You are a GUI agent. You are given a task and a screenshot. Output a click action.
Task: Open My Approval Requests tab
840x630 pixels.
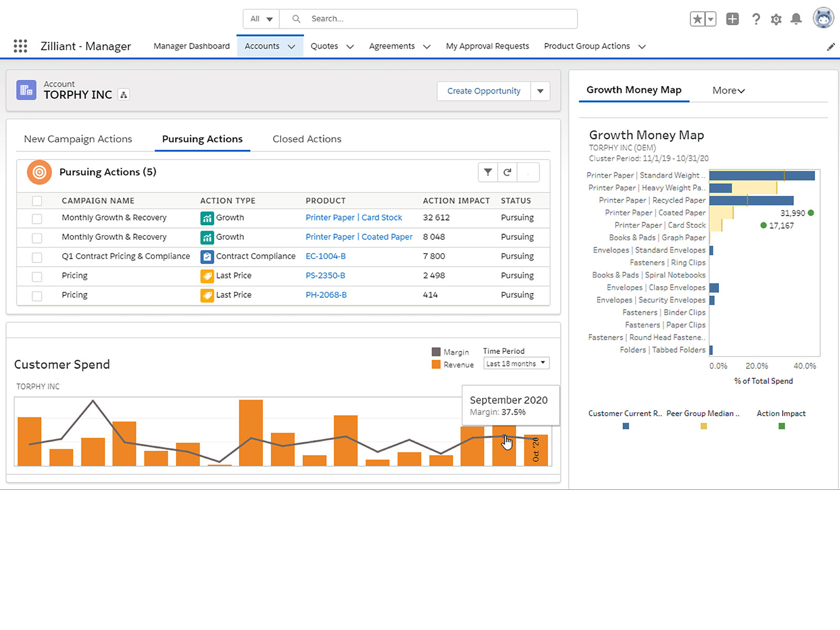[488, 46]
